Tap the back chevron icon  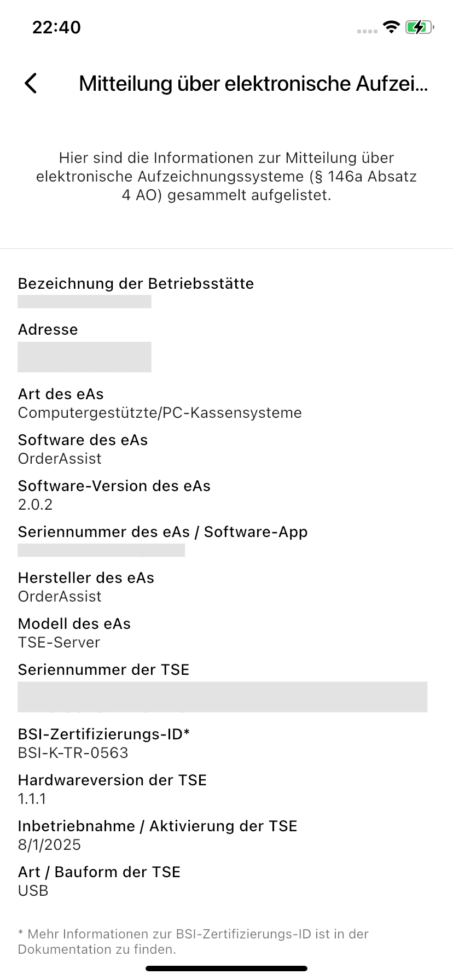pos(31,83)
